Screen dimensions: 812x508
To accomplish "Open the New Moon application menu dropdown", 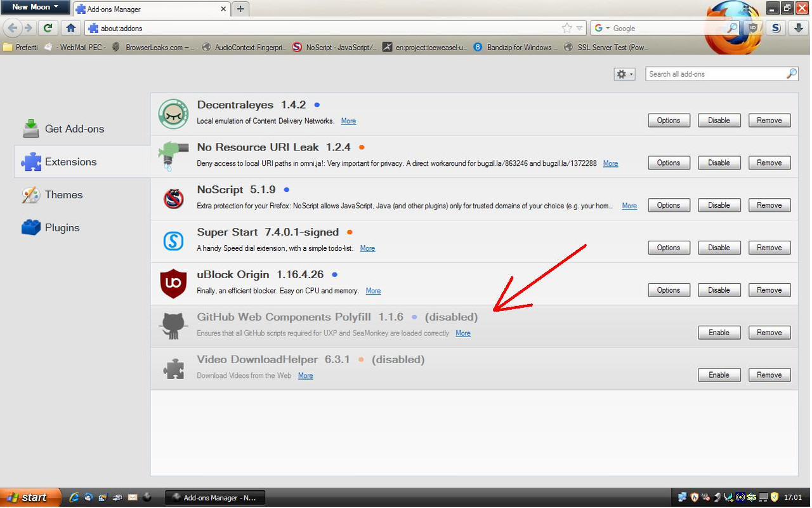I will [x=35, y=7].
